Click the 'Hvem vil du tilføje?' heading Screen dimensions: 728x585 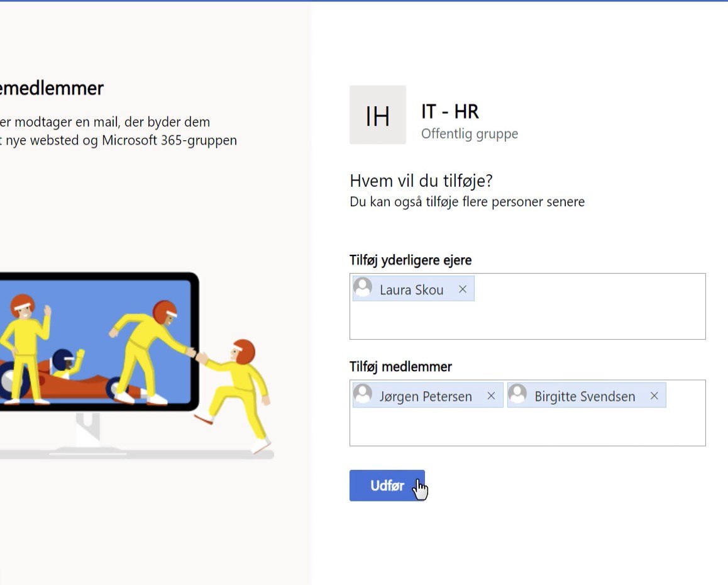pyautogui.click(x=421, y=181)
